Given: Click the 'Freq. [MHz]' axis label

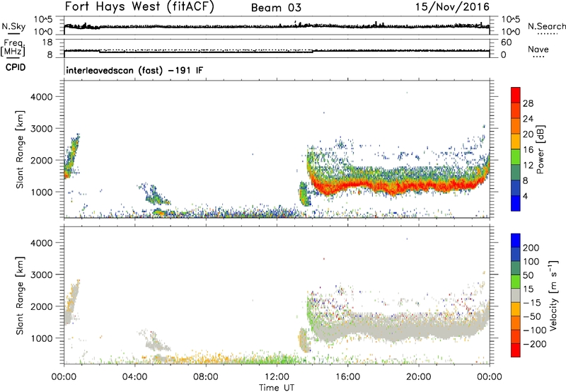Looking at the screenshot, I should [13, 48].
